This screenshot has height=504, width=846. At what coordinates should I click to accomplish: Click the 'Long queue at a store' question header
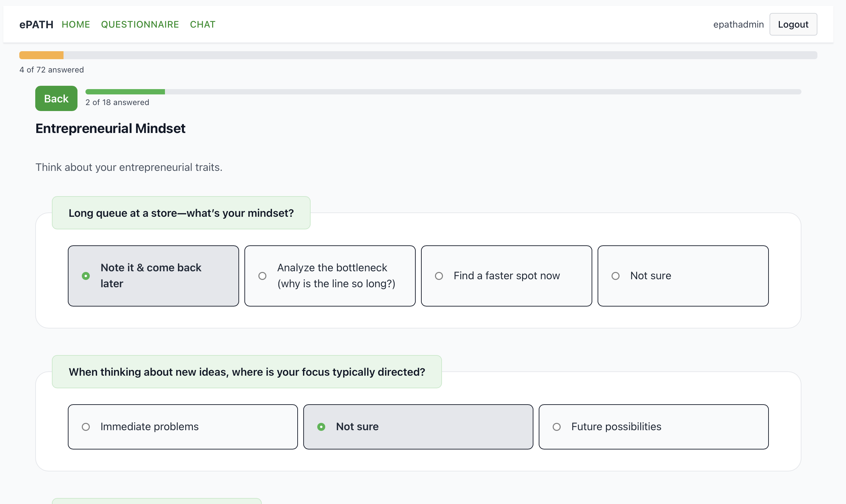click(x=181, y=213)
